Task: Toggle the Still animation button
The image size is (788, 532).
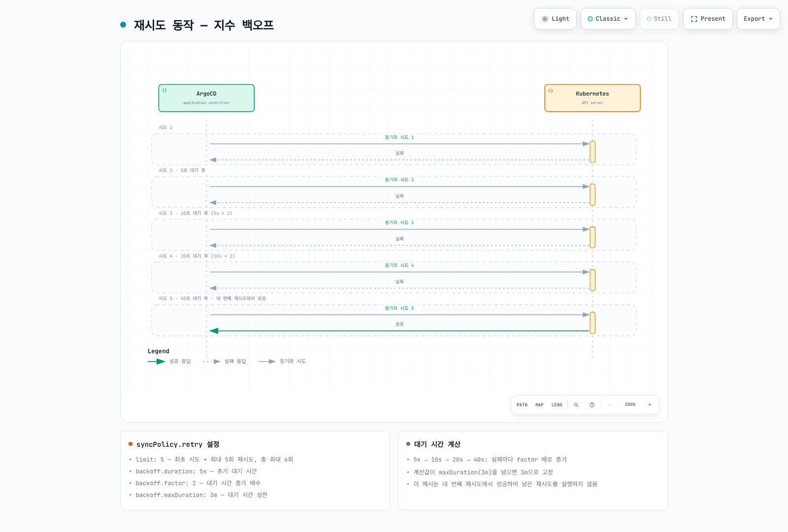Action: coord(659,19)
